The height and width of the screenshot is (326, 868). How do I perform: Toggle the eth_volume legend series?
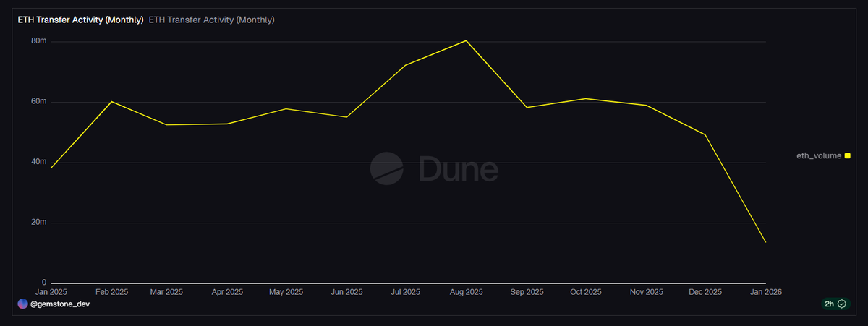(x=823, y=155)
